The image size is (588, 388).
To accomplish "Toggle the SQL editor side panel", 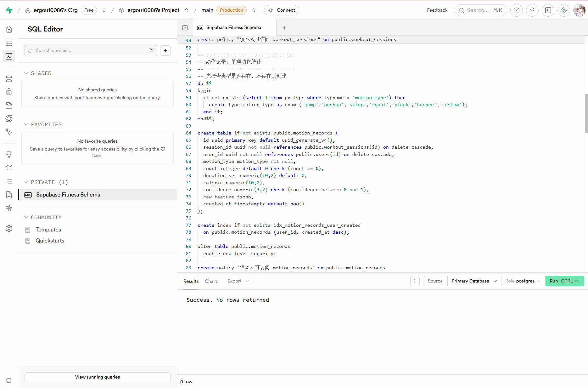I will [185, 28].
